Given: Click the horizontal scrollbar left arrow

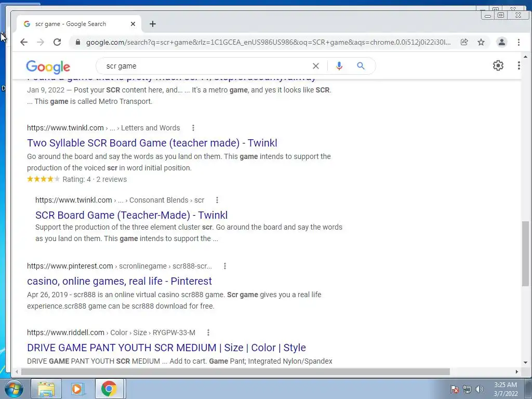Looking at the screenshot, I should tap(17, 372).
